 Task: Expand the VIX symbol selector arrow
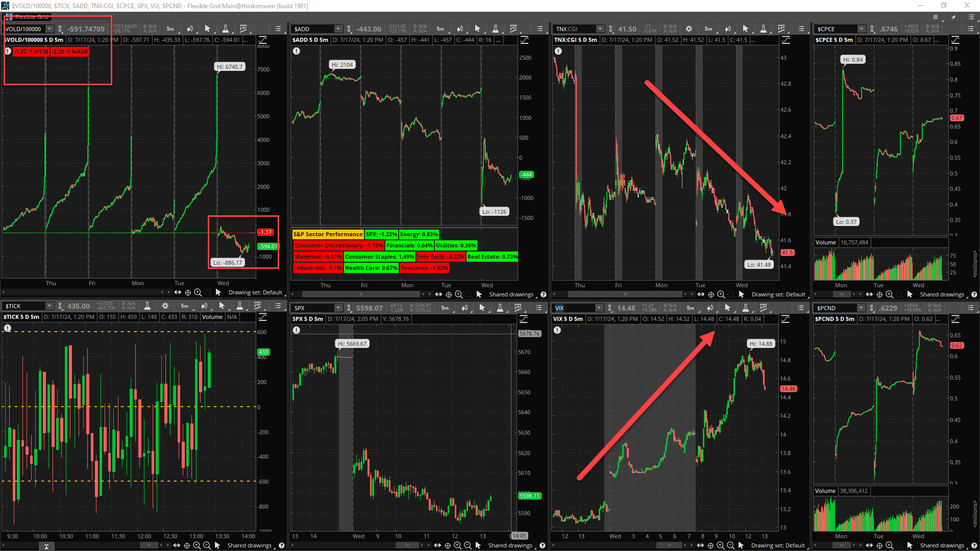click(x=599, y=308)
